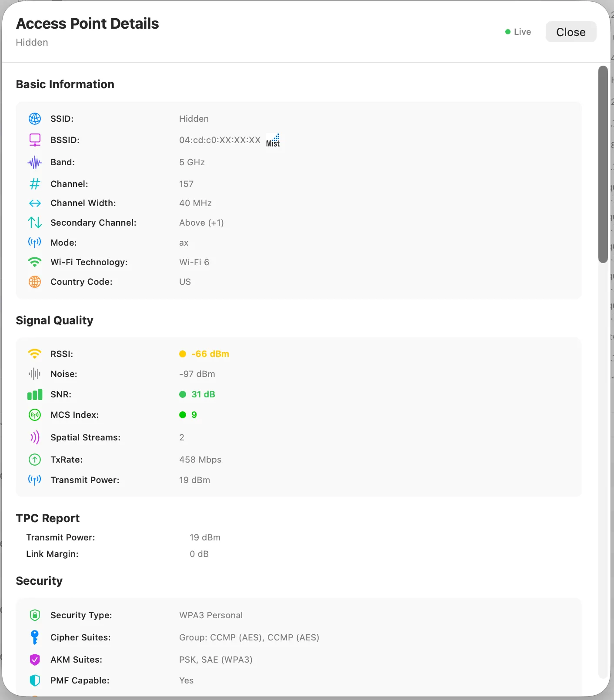Select the BSSID network icon

click(x=35, y=140)
